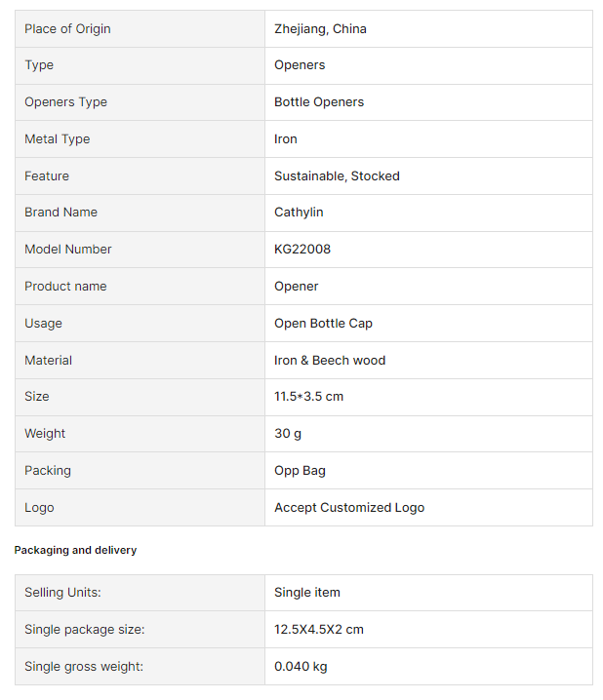Click the 'Sustainable, Stocked' feature value
Screen dimensions: 603x700
337,176
